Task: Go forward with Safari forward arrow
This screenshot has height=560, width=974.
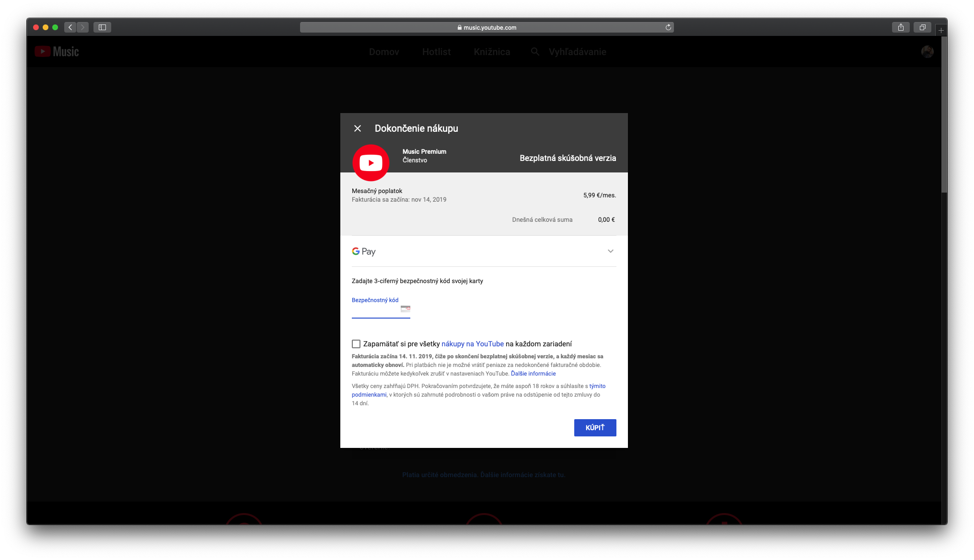Action: [x=82, y=27]
